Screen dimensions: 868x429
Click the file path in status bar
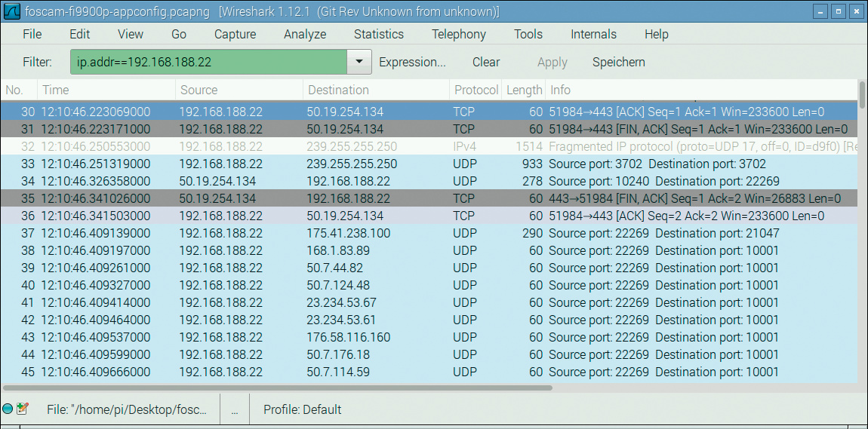tap(128, 409)
